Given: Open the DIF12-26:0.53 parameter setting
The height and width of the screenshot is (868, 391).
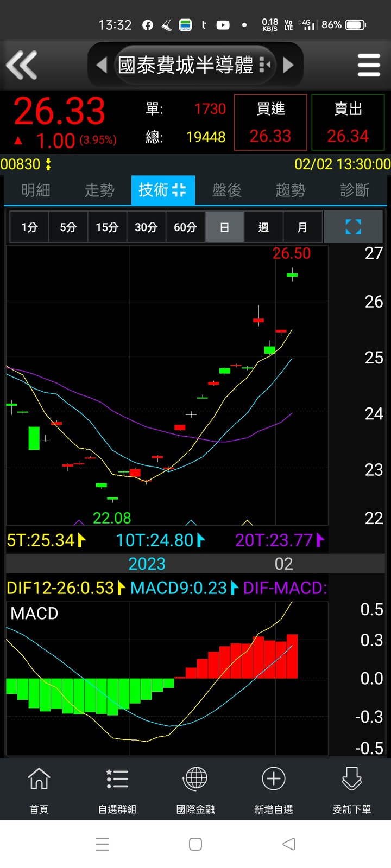Looking at the screenshot, I should 66,588.
